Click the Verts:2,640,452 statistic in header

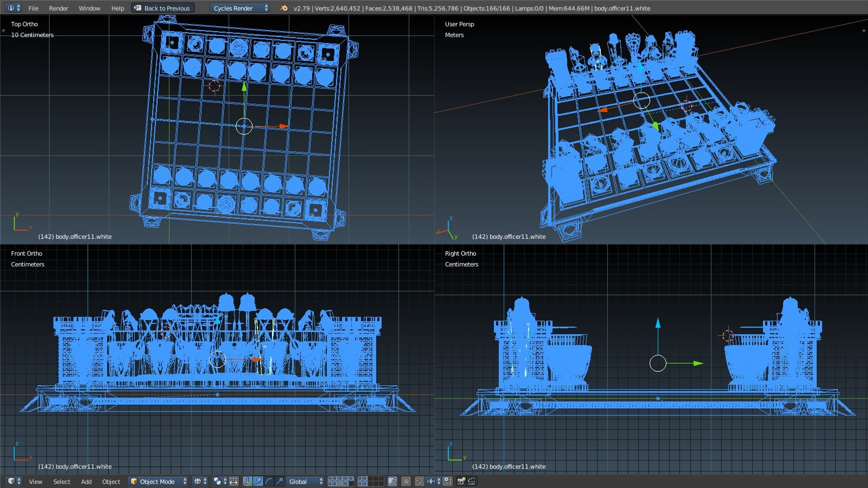click(x=337, y=8)
